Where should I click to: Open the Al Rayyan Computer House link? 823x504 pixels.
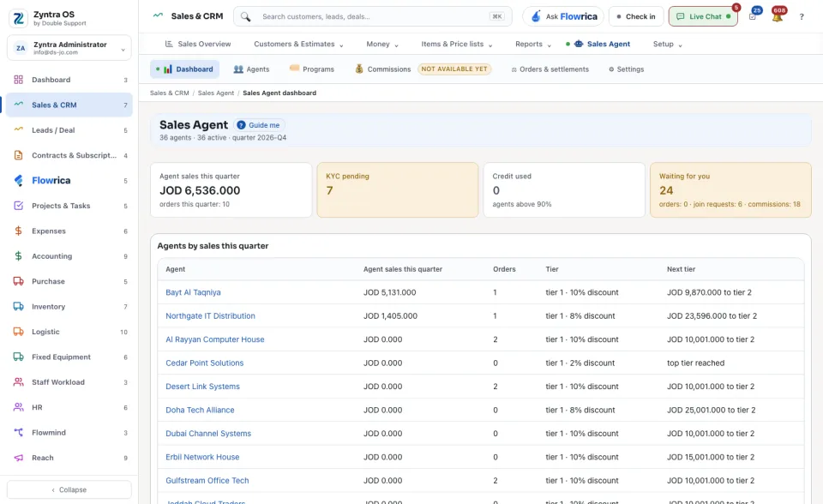pos(215,339)
